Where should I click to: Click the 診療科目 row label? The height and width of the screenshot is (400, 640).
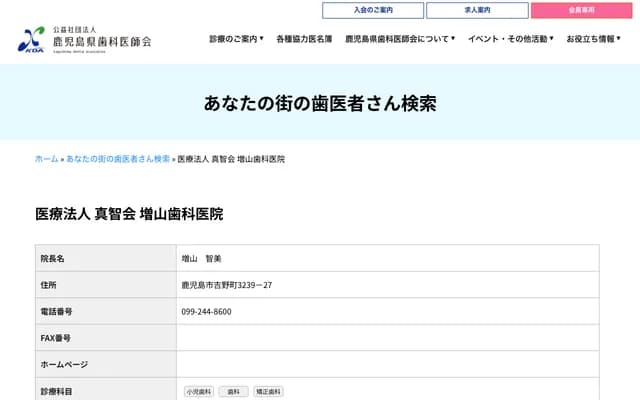(x=56, y=391)
